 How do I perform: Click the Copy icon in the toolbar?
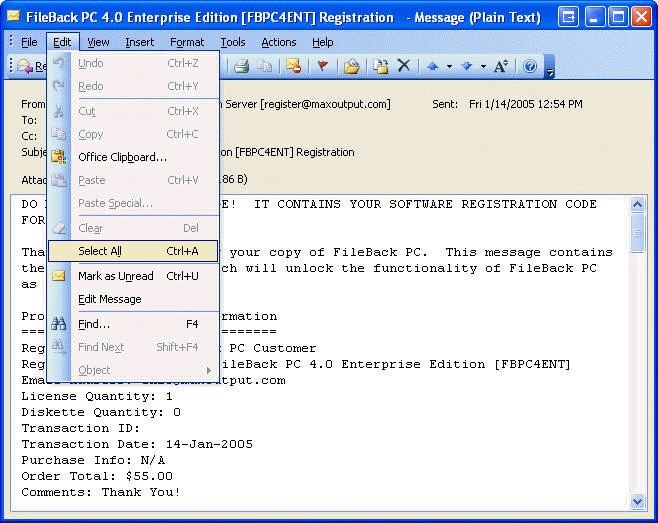(264, 66)
